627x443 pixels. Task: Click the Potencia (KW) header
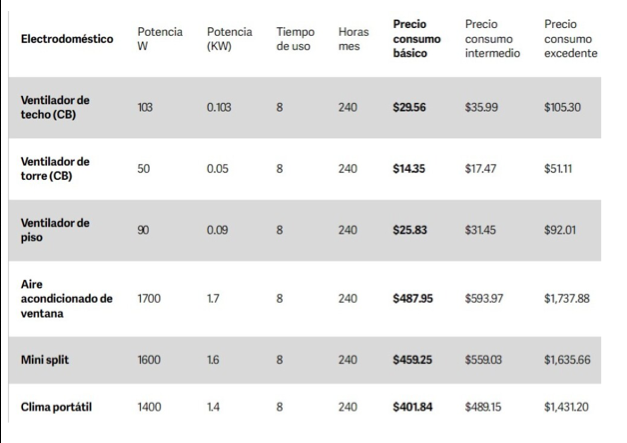click(x=230, y=39)
